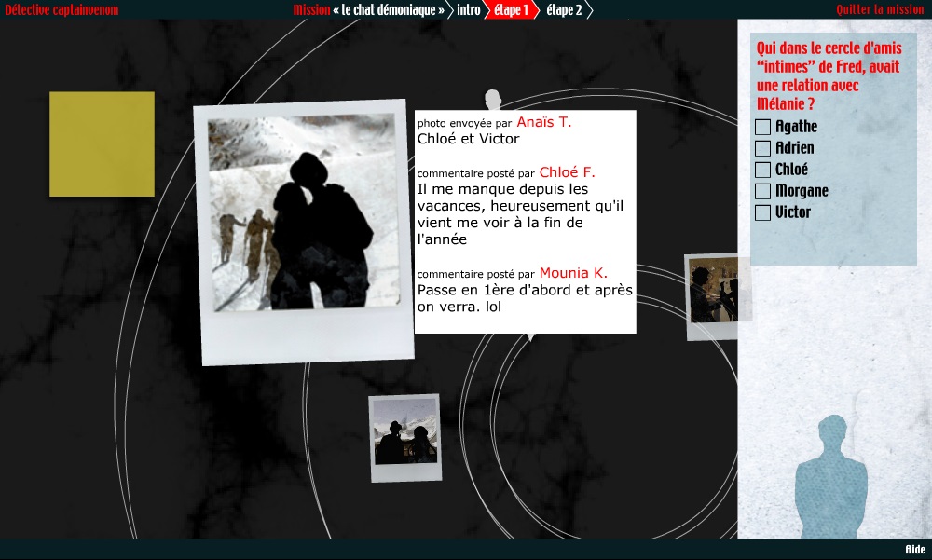
Task: Open small polaroid at bottom center
Action: point(404,437)
